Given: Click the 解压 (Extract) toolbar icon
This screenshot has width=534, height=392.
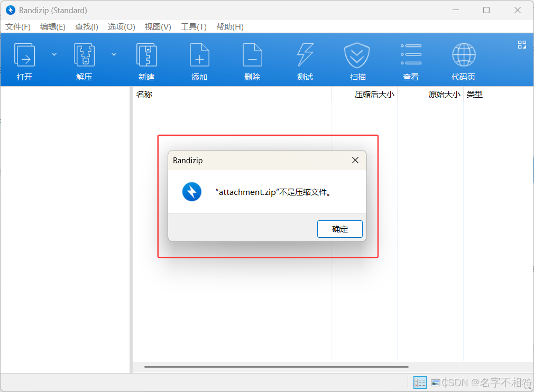Looking at the screenshot, I should click(84, 55).
